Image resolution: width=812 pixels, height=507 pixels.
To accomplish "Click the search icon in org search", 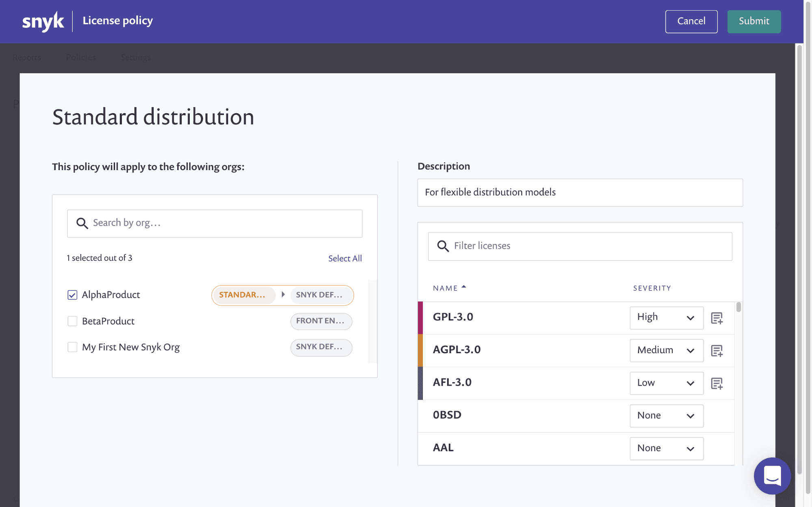I will pos(81,223).
